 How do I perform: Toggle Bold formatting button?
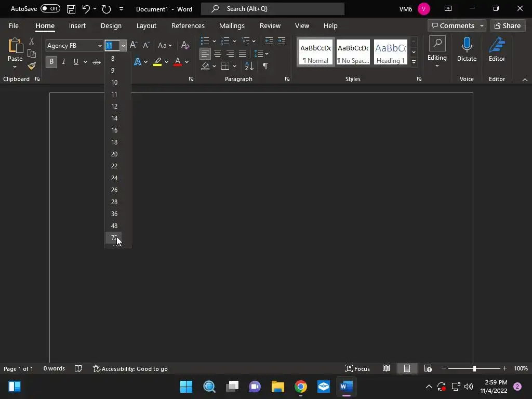pos(51,62)
